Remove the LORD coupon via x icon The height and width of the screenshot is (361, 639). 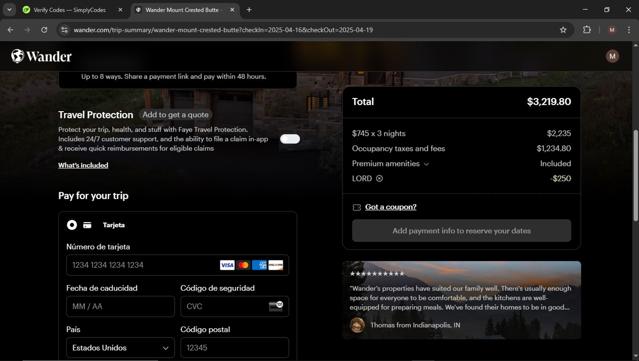tap(379, 178)
